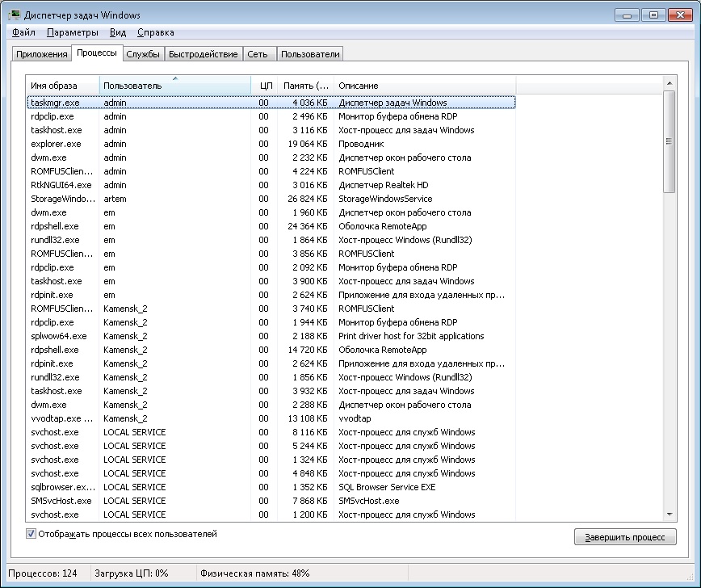Maximize the Task Manager window
The width and height of the screenshot is (701, 588).
click(654, 14)
